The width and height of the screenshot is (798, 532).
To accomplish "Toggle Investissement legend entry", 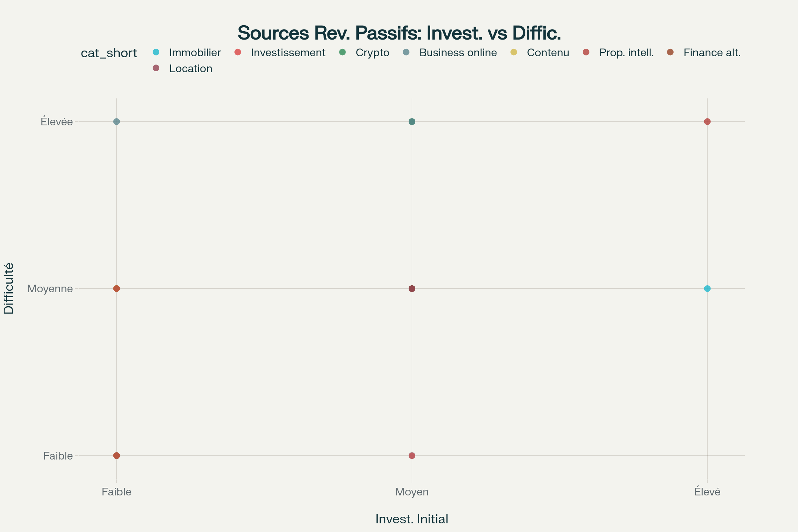I will [288, 53].
